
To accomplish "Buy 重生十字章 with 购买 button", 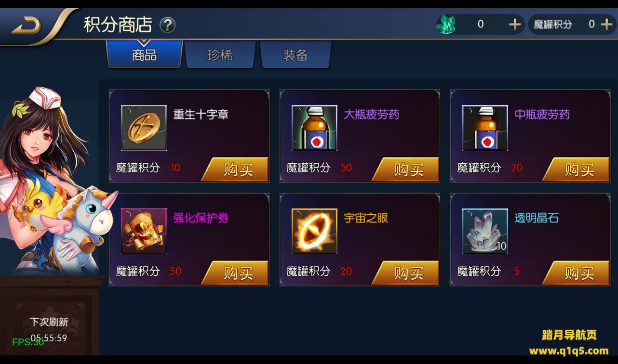I will 235,169.
